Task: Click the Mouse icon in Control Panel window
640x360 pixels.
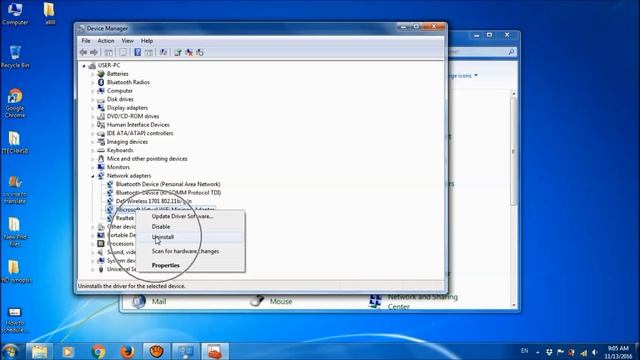Action: click(257, 301)
